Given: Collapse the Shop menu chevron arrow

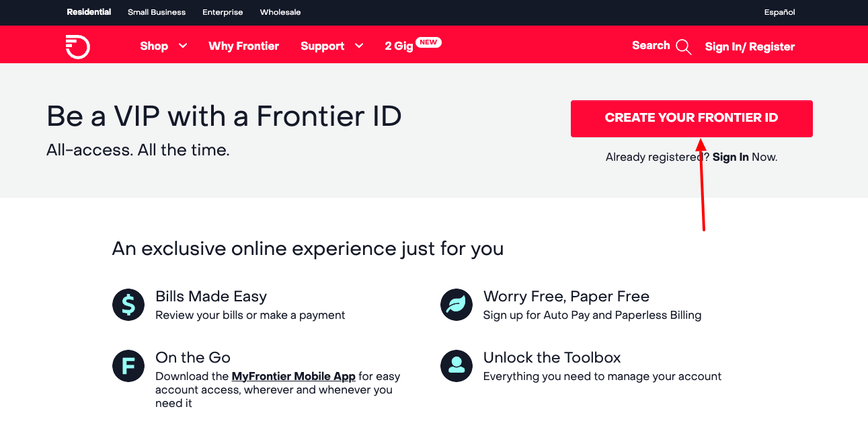Looking at the screenshot, I should coord(182,46).
